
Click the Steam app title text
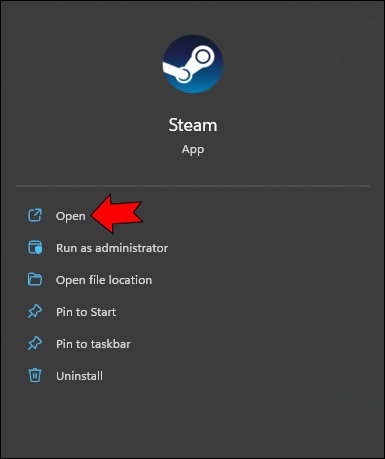[x=193, y=125]
